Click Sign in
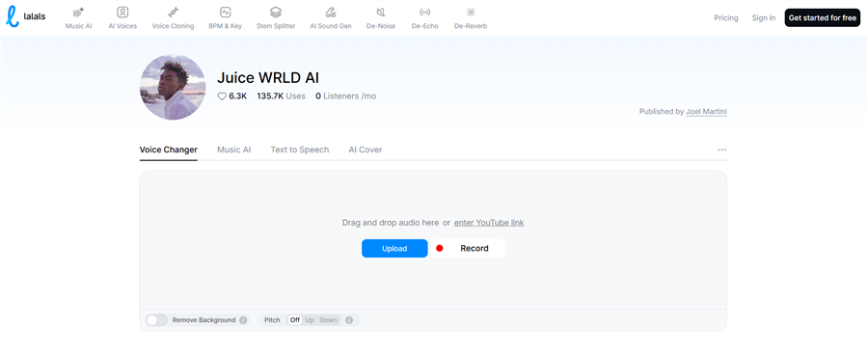 pos(764,17)
